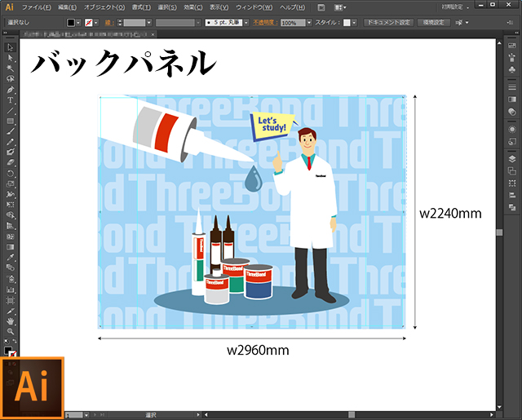
Task: Select the Rotate tool
Action: (x=10, y=174)
